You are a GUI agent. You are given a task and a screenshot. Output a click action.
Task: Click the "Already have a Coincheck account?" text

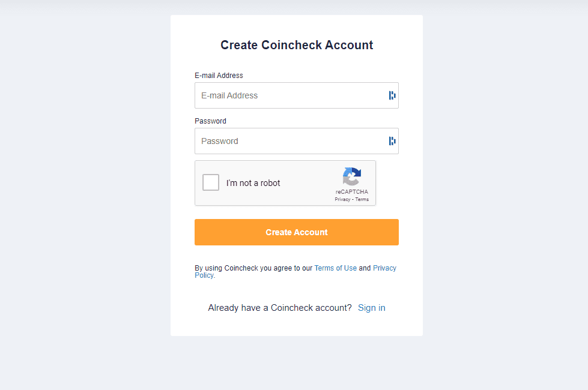pyautogui.click(x=279, y=307)
